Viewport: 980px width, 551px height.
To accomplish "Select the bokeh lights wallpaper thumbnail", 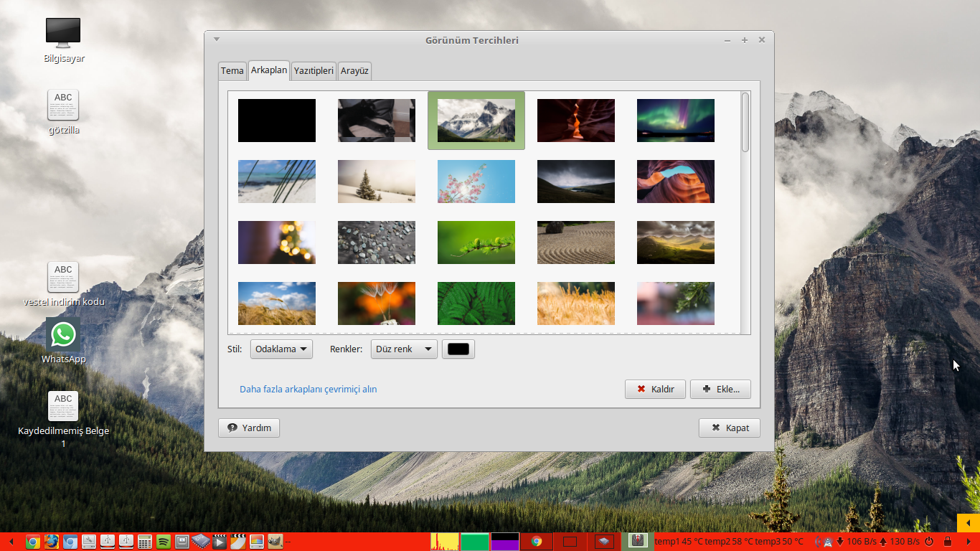I will pos(277,242).
